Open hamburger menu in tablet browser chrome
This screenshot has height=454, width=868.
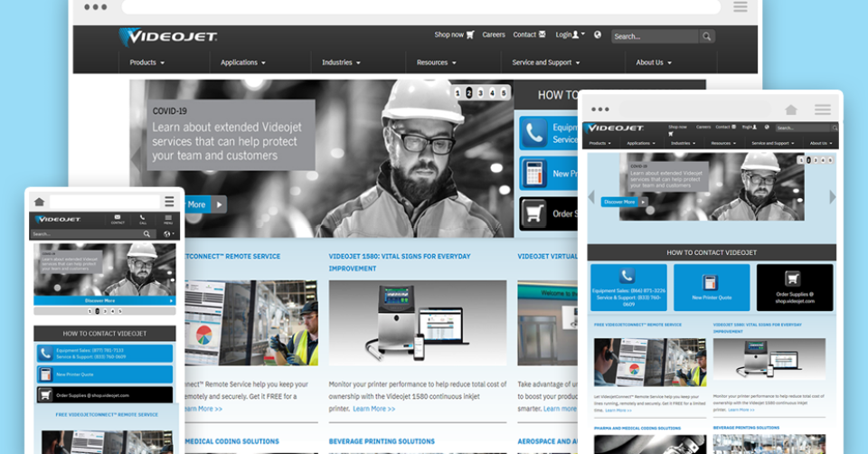tap(823, 109)
